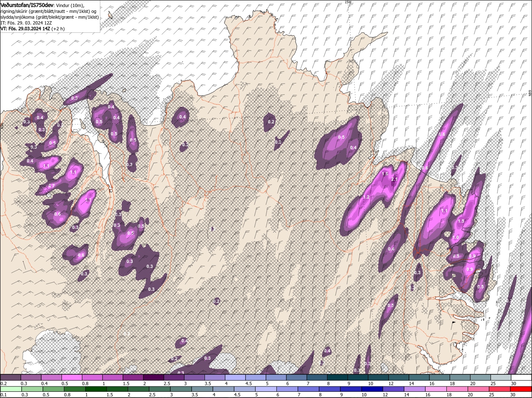
Task: Select the lower legend swatch labeled 0.3
Action: pos(32,389)
